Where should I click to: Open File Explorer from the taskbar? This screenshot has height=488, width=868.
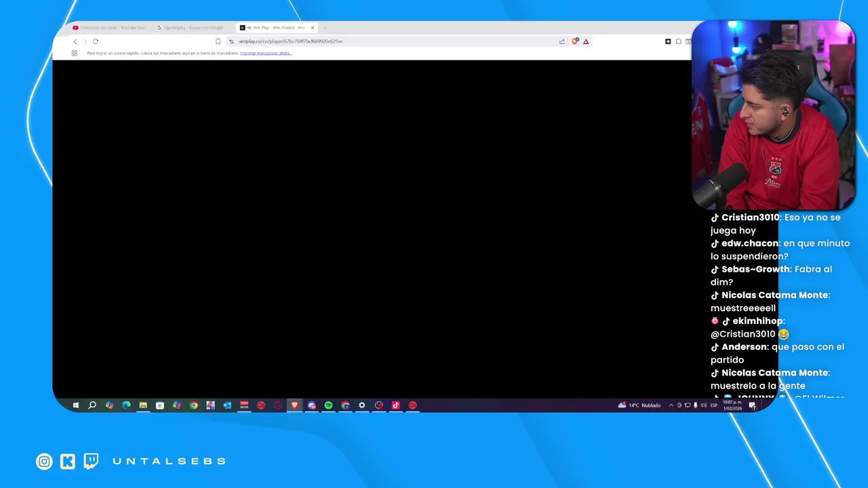143,405
